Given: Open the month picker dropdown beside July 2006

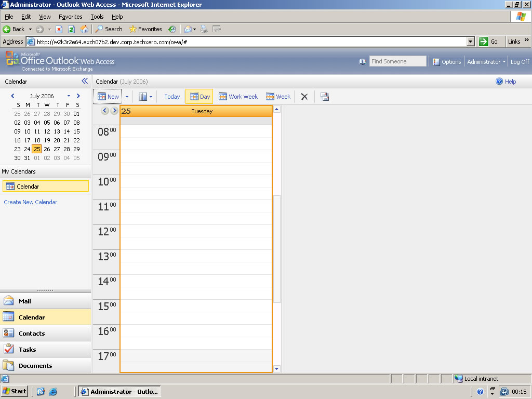Looking at the screenshot, I should pos(69,96).
